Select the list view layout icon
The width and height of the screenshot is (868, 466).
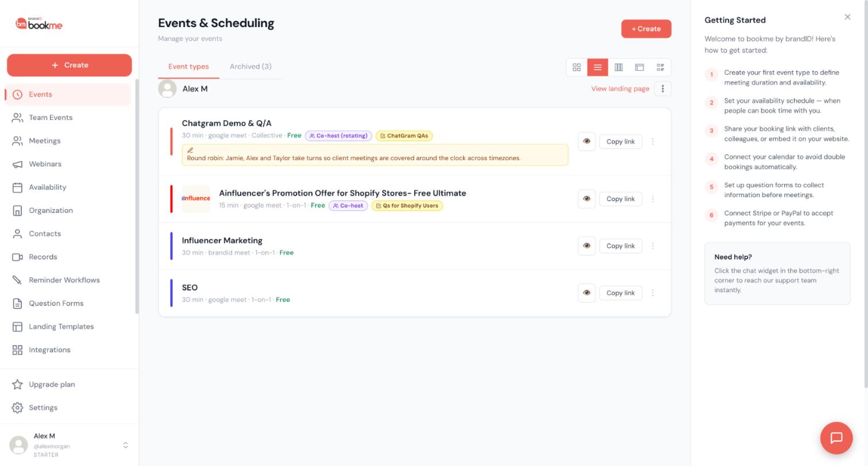click(597, 67)
